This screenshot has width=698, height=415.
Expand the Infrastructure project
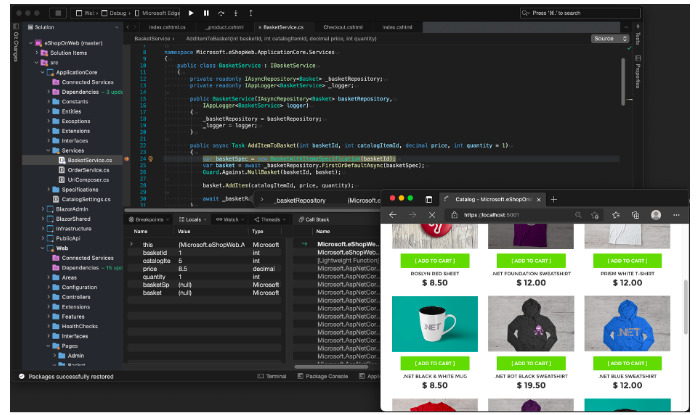point(43,228)
